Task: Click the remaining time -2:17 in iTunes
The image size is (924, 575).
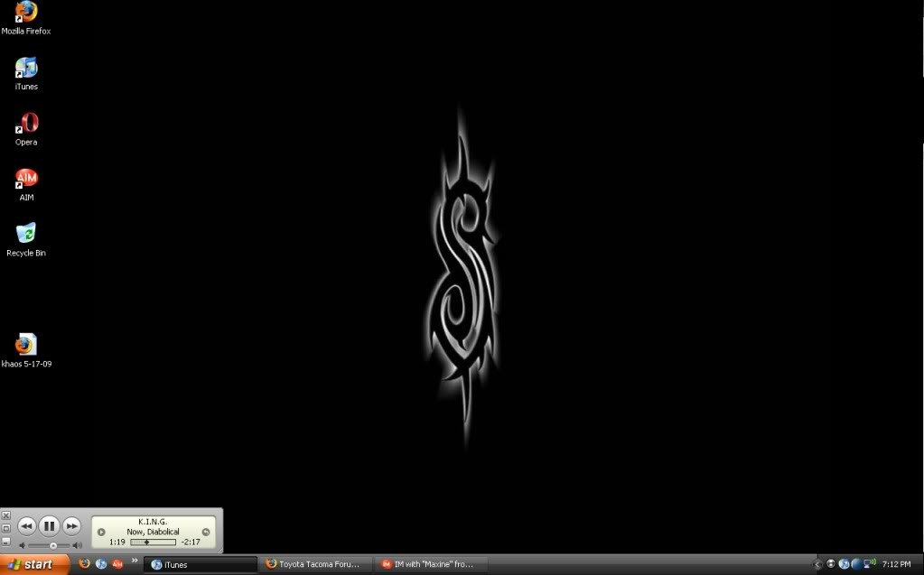Action: (191, 542)
